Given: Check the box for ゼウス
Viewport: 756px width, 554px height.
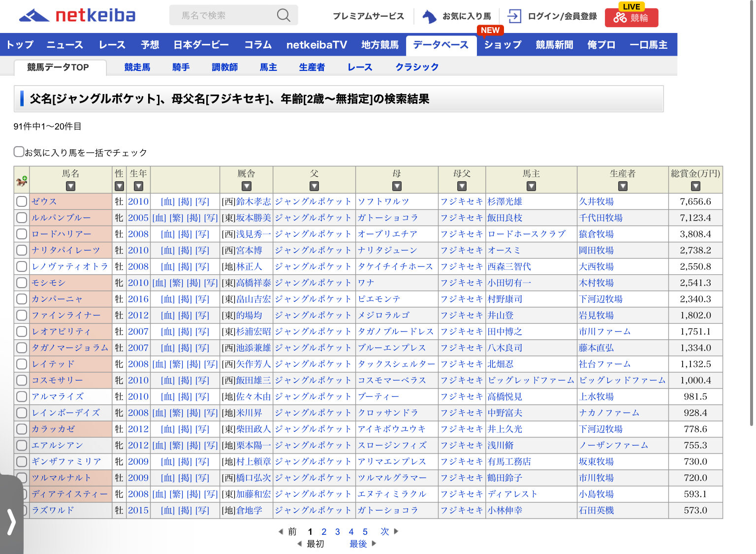Looking at the screenshot, I should pos(22,201).
